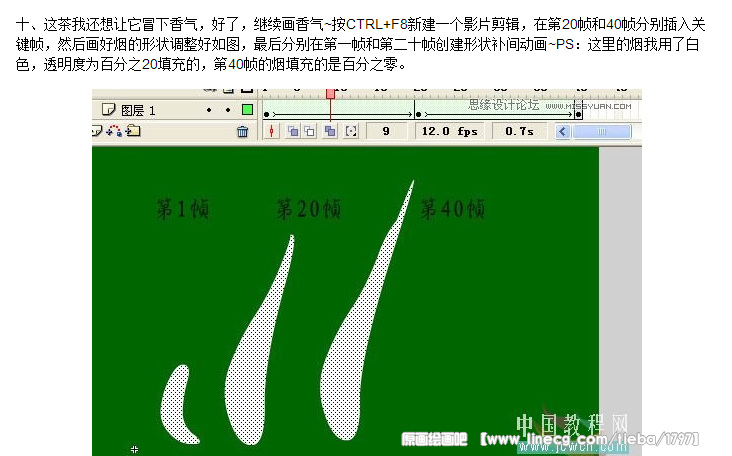This screenshot has height=456, width=732.
Task: Click the 第40帧 label on stage
Action: (452, 208)
